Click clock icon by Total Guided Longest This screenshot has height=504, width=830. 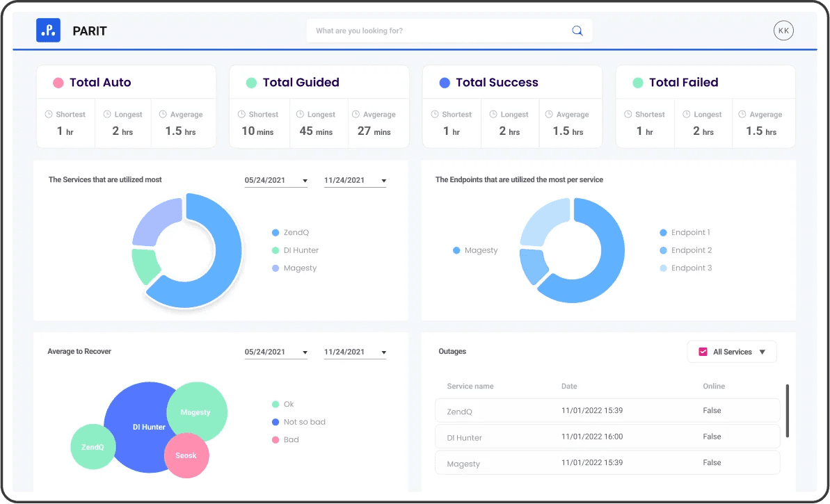(x=300, y=114)
